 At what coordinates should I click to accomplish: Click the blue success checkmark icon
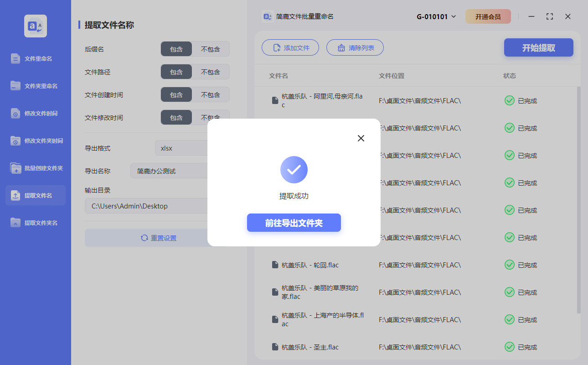tap(294, 170)
